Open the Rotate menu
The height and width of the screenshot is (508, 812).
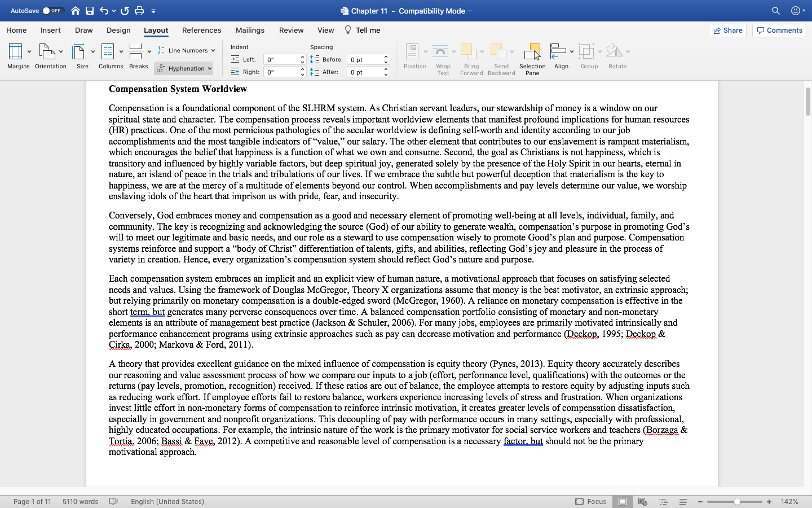click(617, 56)
